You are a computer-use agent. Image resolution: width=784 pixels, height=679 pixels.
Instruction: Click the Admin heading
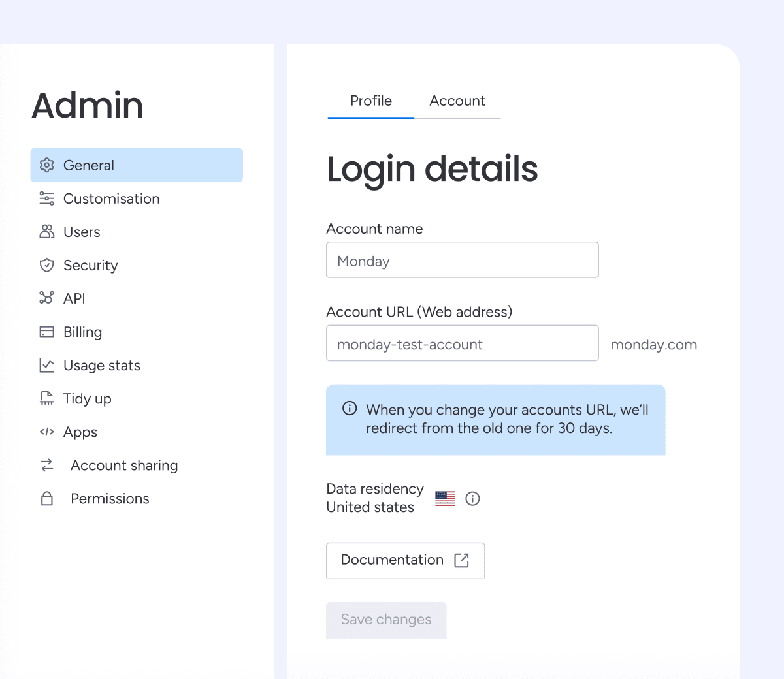[x=88, y=105]
